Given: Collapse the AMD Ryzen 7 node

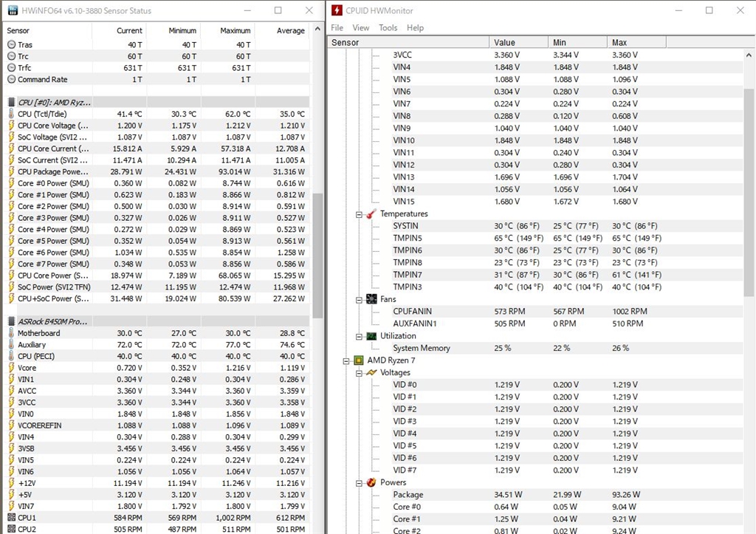Looking at the screenshot, I should [x=346, y=361].
